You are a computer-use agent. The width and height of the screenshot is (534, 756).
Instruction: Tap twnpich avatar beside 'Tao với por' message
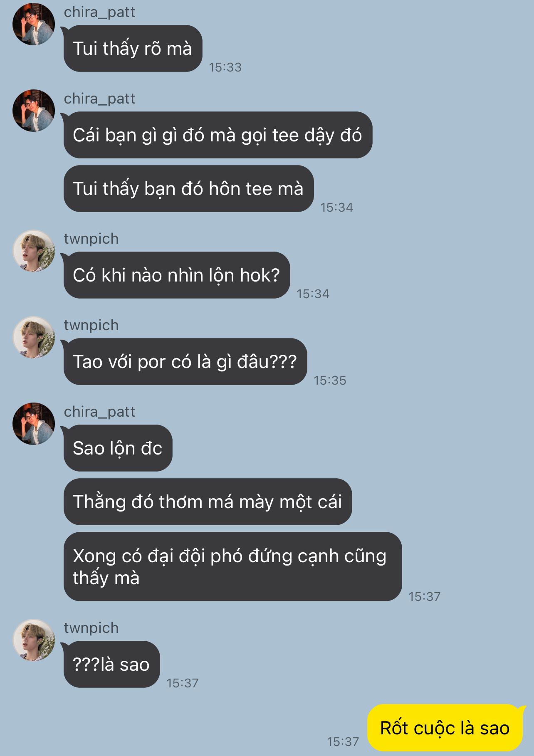pos(34,337)
